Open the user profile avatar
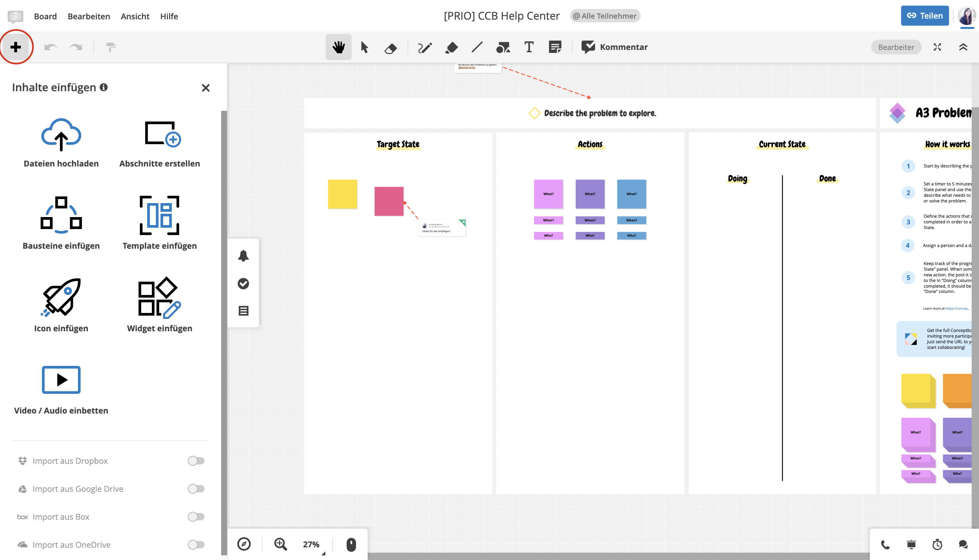 967,16
